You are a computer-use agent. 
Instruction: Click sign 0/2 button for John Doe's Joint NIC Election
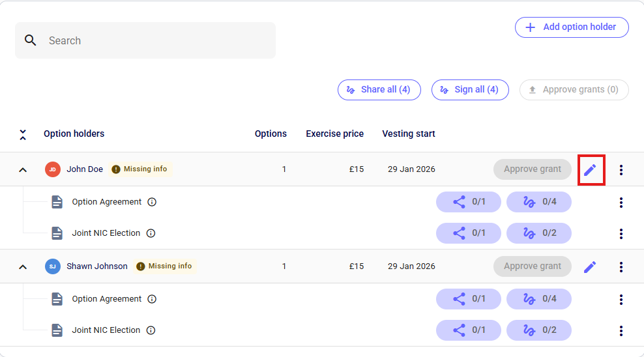pyautogui.click(x=538, y=233)
